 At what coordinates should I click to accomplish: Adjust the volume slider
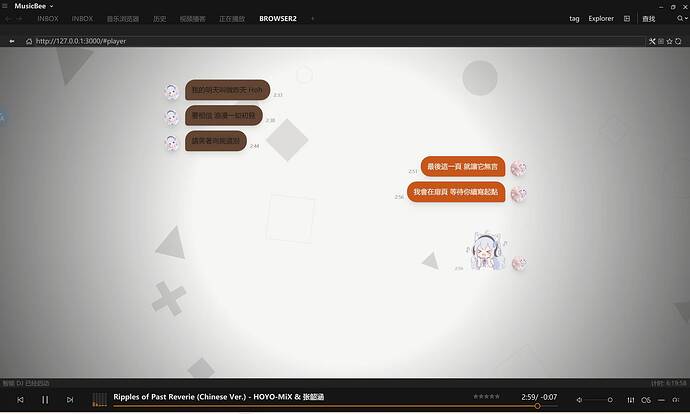(x=600, y=400)
